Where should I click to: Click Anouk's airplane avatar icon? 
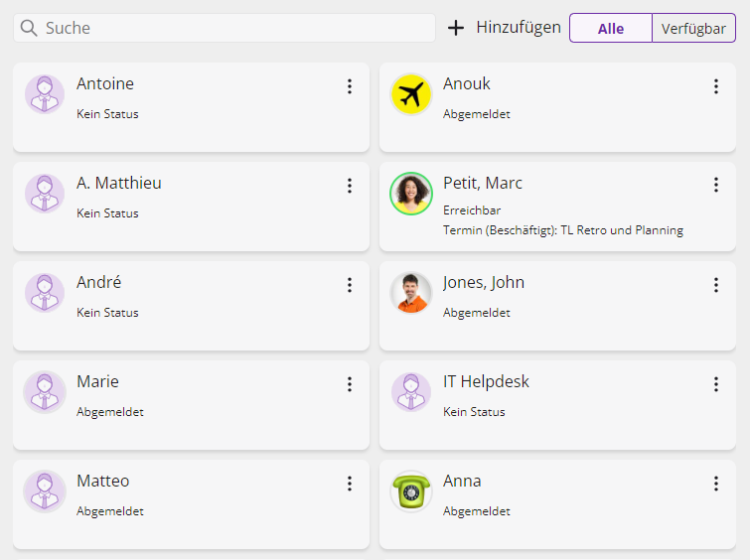410,94
